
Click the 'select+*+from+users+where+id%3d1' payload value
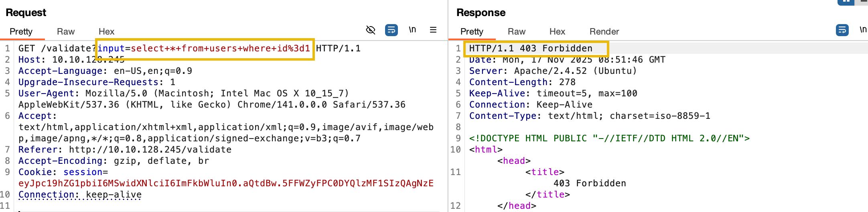220,48
